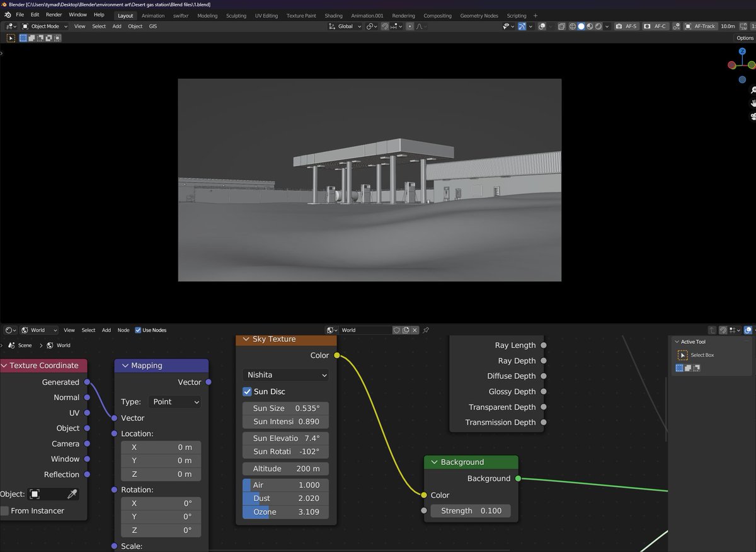Toggle the Use Nodes checkbox

coord(138,330)
